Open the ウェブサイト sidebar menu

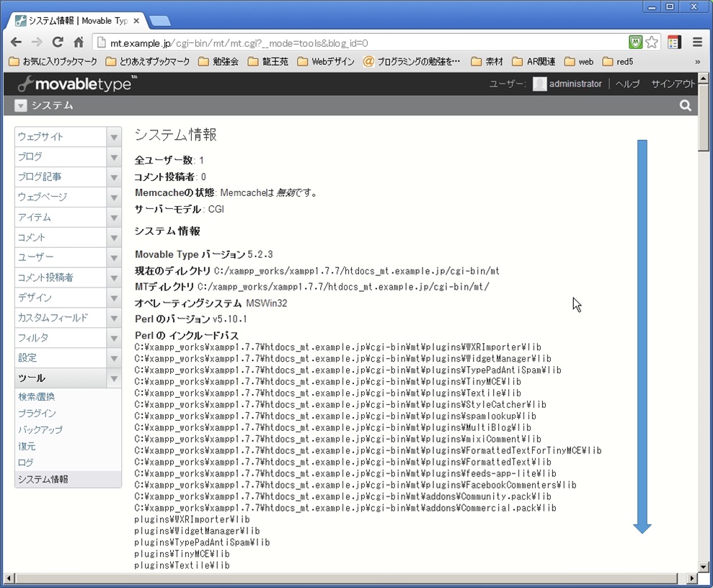(x=61, y=137)
